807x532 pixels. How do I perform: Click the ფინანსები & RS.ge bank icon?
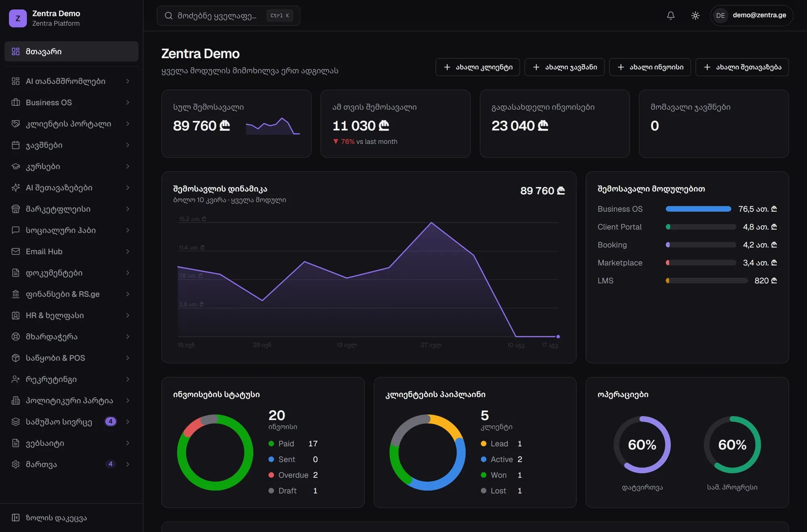[16, 294]
